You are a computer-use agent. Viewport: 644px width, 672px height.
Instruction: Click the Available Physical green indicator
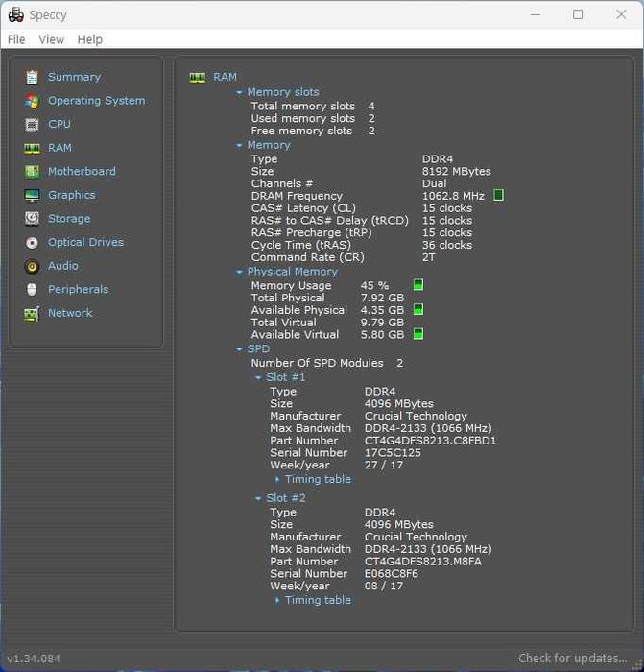(x=418, y=309)
